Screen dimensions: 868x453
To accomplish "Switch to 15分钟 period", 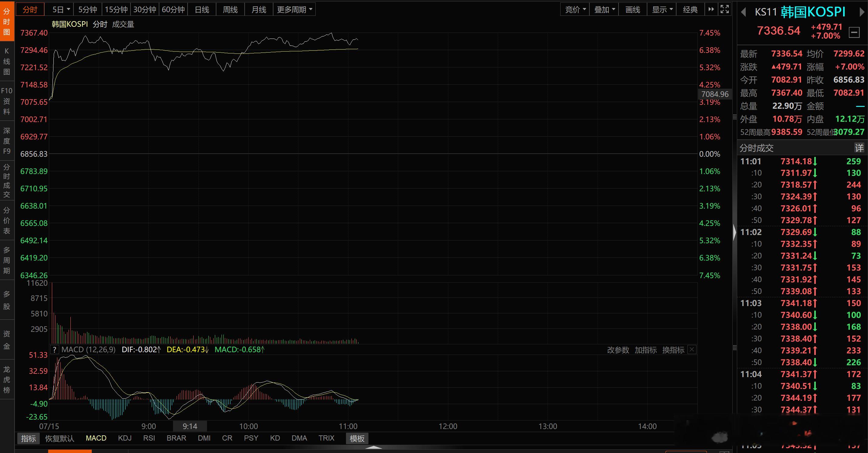I will (x=116, y=9).
